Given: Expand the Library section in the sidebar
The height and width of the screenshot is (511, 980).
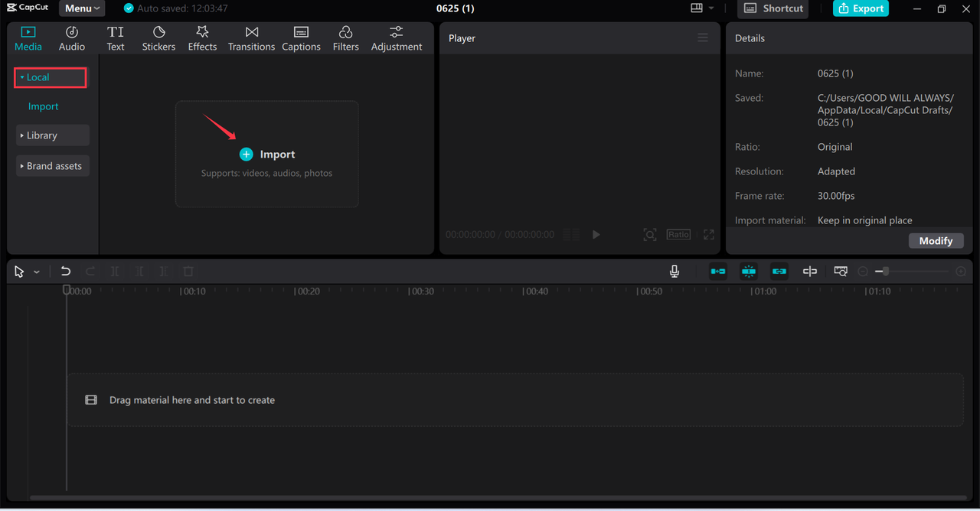Looking at the screenshot, I should 52,135.
